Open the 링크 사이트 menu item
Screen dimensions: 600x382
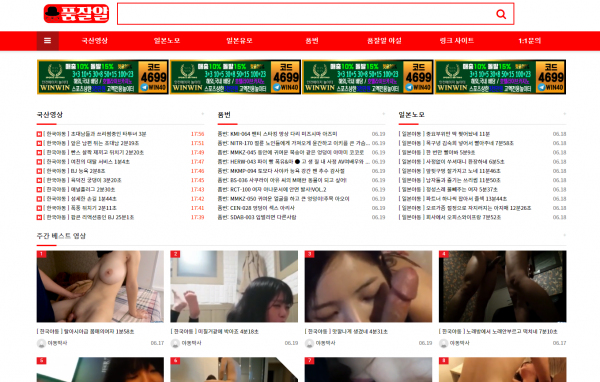[457, 41]
